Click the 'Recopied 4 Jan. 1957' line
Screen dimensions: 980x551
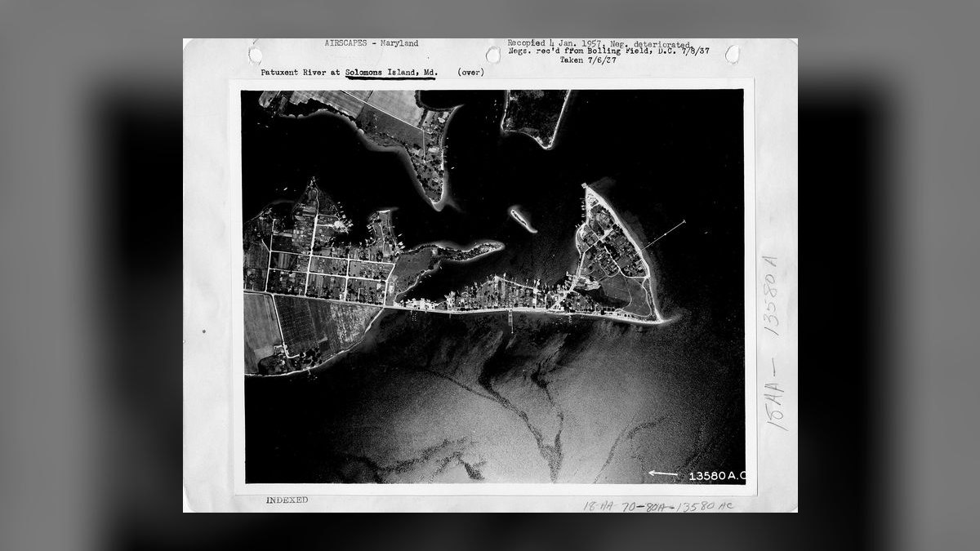point(600,43)
